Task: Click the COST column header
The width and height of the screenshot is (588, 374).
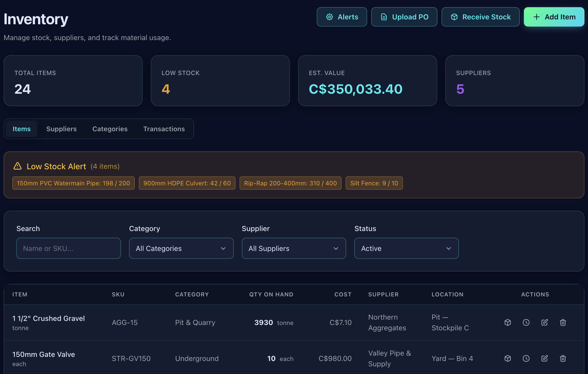Action: [x=343, y=294]
